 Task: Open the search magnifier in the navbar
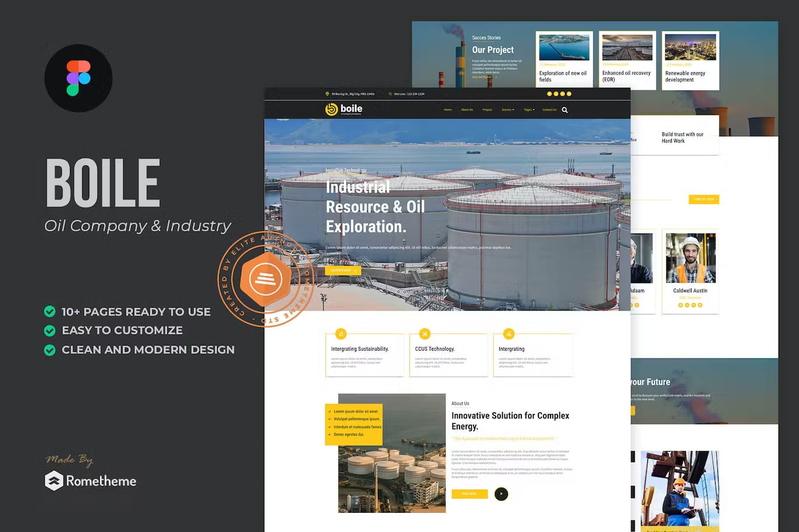[565, 110]
